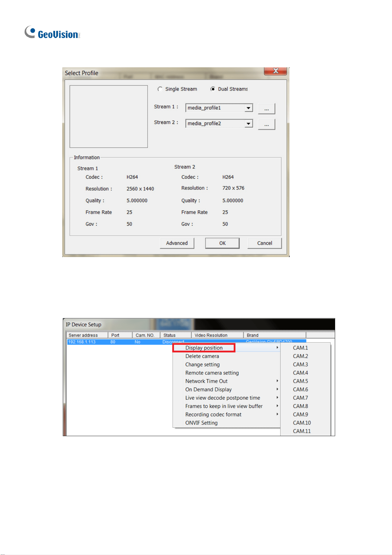Select the 192.168.1.113 device row
Image resolution: width=392 pixels, height=555 pixels.
tap(186, 342)
